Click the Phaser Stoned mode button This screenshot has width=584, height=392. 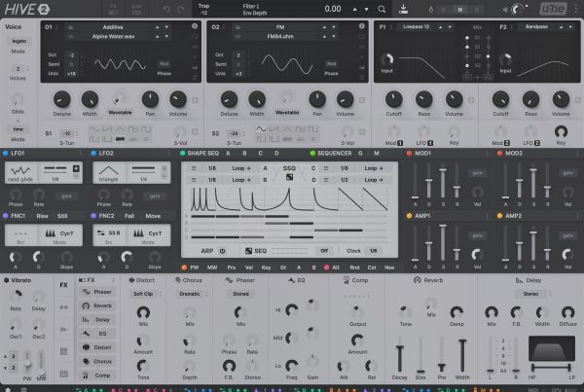click(x=240, y=294)
